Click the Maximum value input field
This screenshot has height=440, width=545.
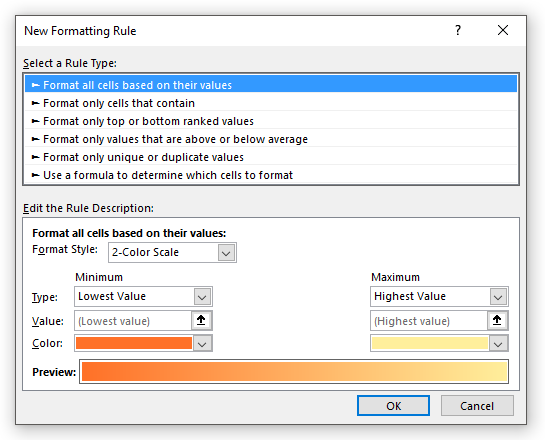point(429,320)
